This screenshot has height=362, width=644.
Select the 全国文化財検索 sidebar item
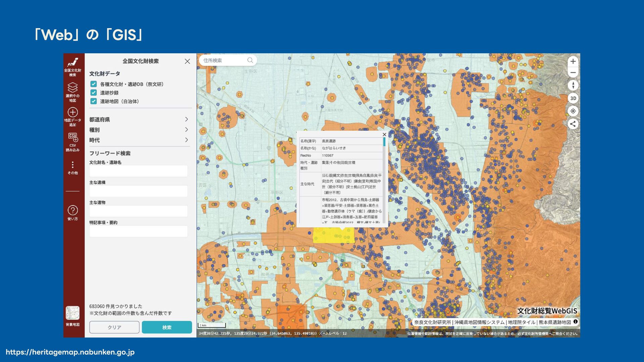72,63
